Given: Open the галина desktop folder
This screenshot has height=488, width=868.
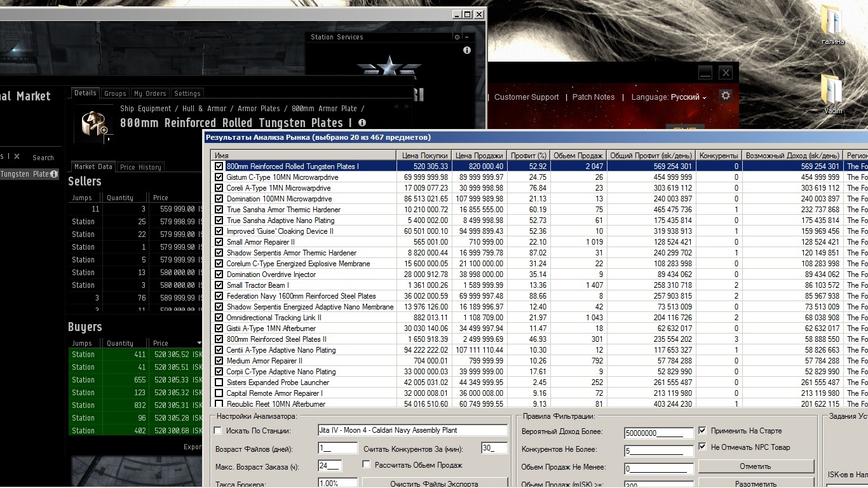Looking at the screenshot, I should click(x=832, y=25).
